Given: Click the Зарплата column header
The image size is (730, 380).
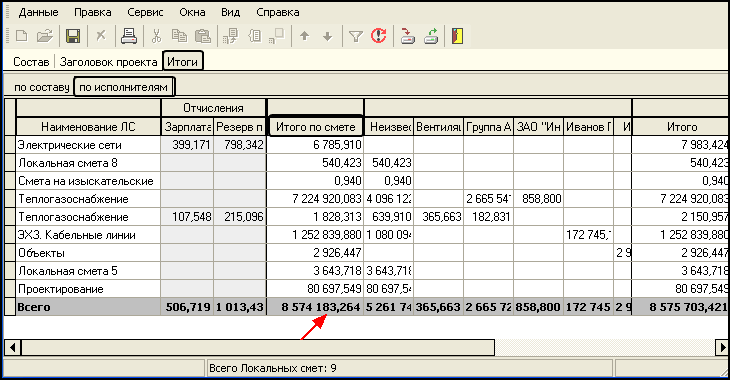Looking at the screenshot, I should click(187, 127).
